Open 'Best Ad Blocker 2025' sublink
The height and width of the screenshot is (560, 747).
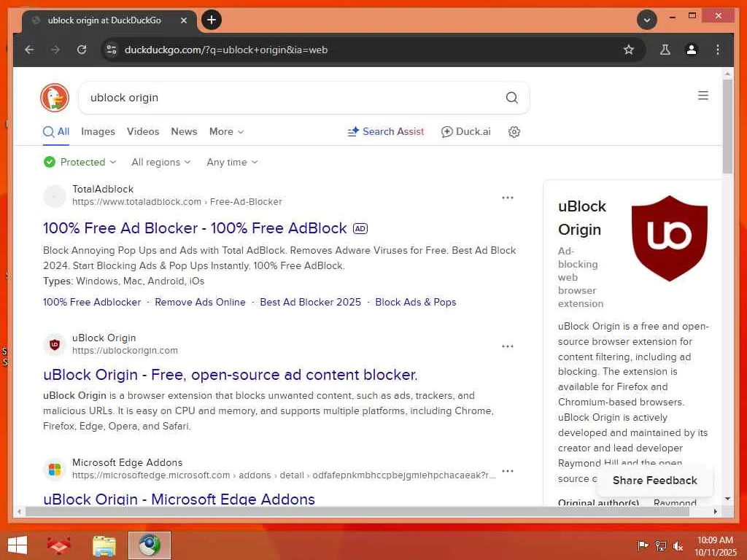click(311, 303)
